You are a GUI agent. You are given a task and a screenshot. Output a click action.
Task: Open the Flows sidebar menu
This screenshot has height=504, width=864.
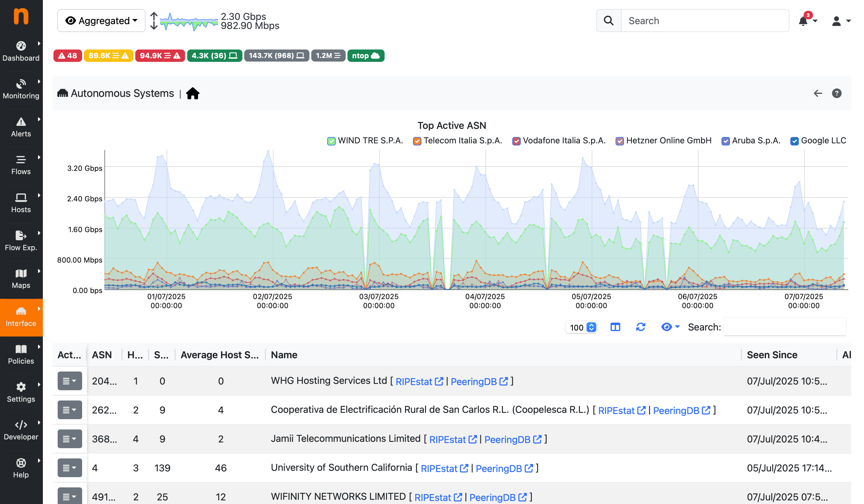[21, 165]
